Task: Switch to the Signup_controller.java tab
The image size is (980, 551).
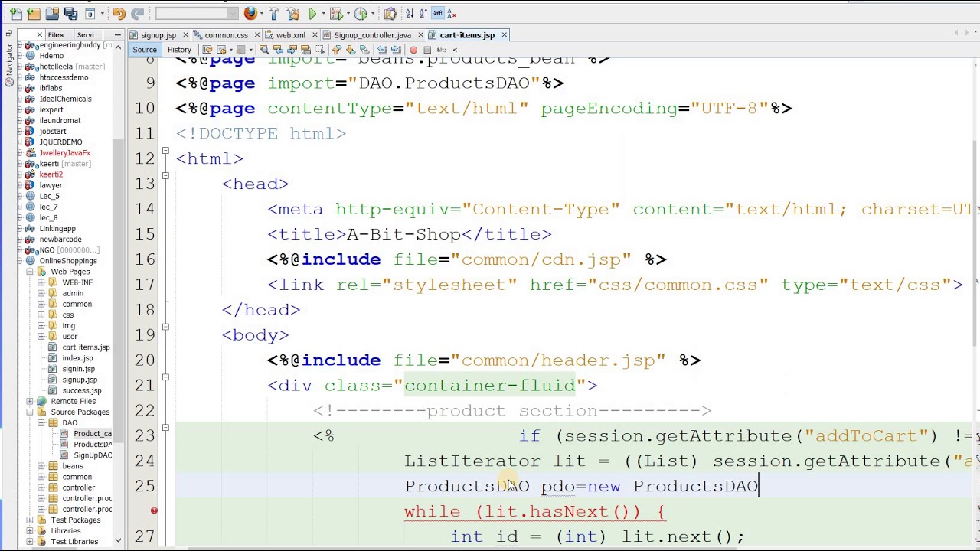Action: click(371, 35)
